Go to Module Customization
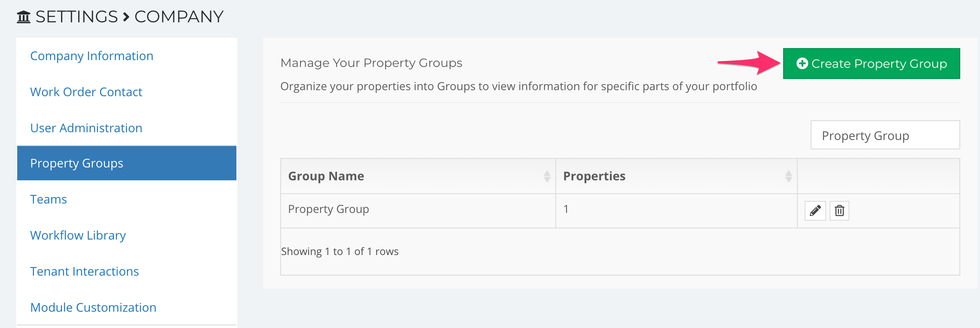The width and height of the screenshot is (980, 328). (93, 307)
